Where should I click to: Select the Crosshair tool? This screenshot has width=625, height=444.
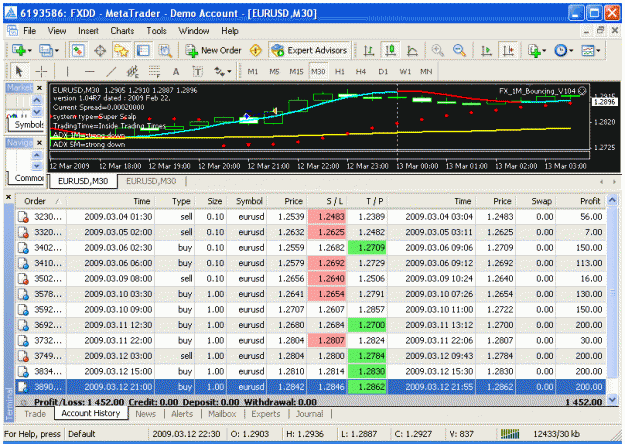click(x=41, y=72)
